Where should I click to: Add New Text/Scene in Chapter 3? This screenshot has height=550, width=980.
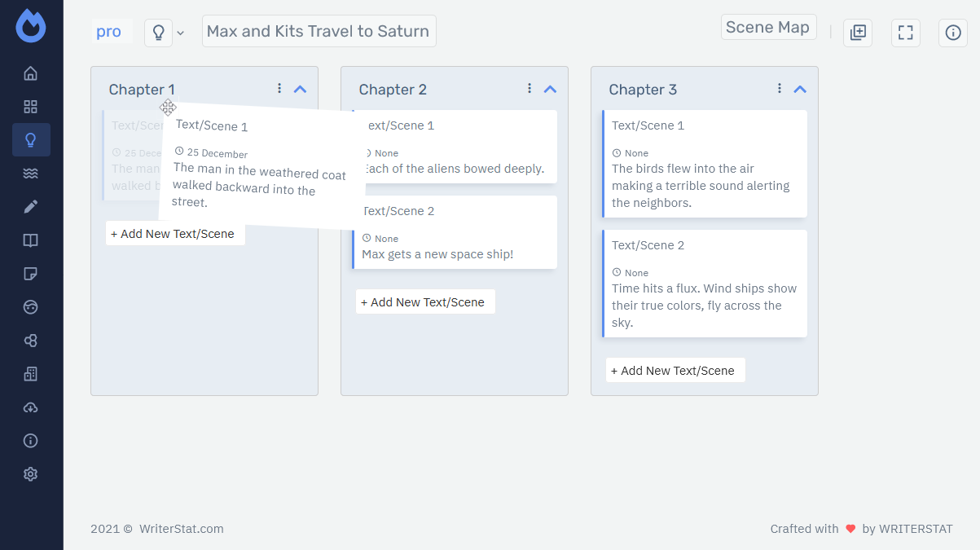point(675,371)
